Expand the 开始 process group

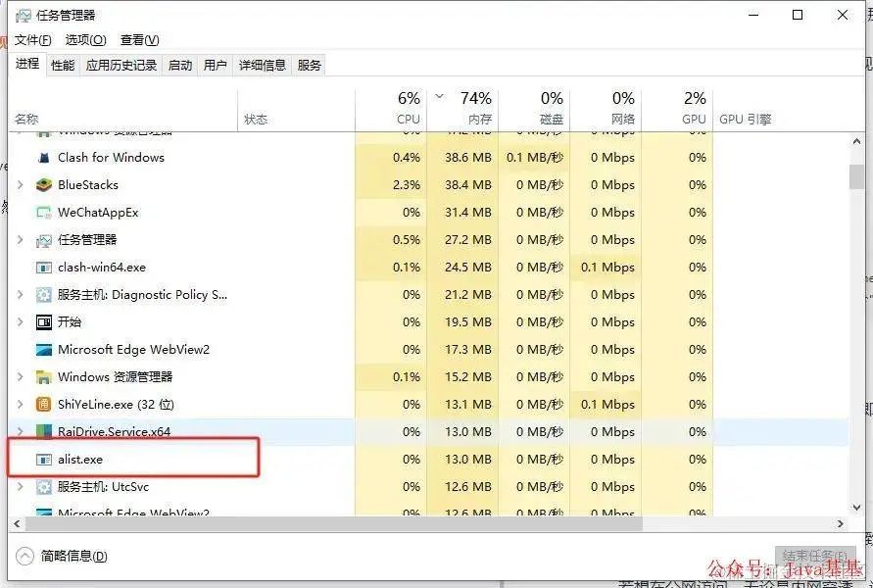tap(20, 321)
